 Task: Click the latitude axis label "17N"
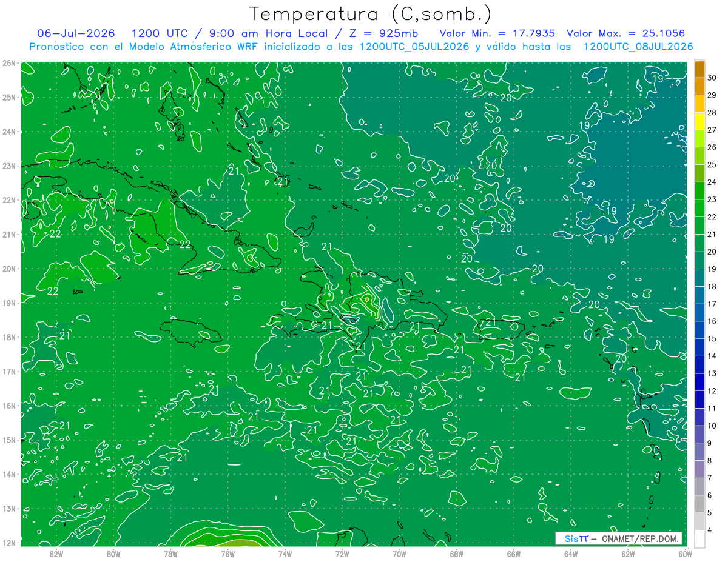(8, 372)
